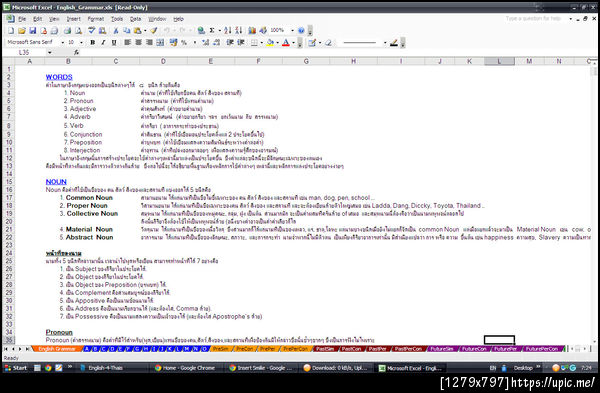600x393 pixels.
Task: Open Print Preview from the toolbar
Action: click(x=78, y=31)
